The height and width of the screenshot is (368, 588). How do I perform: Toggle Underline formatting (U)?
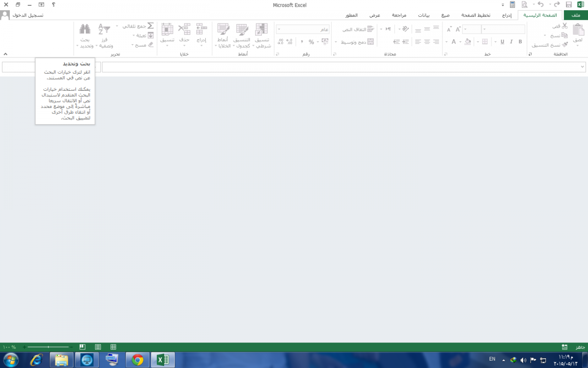coord(502,42)
